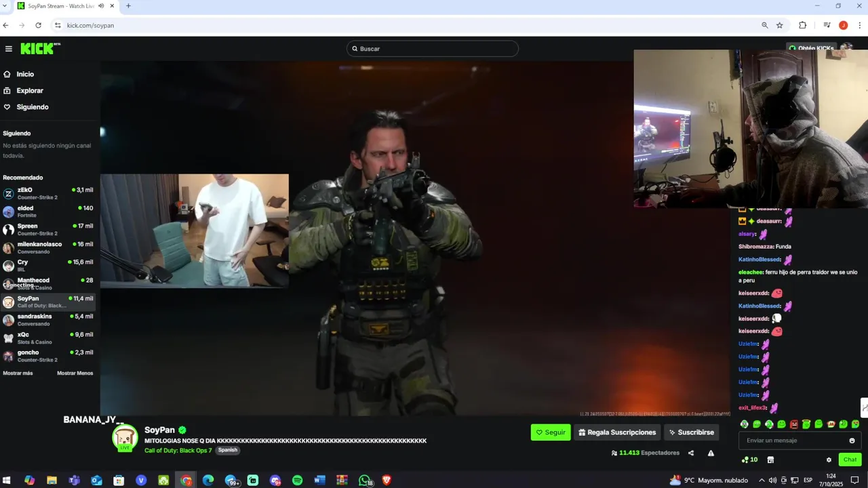Open a new browser tab

(128, 6)
